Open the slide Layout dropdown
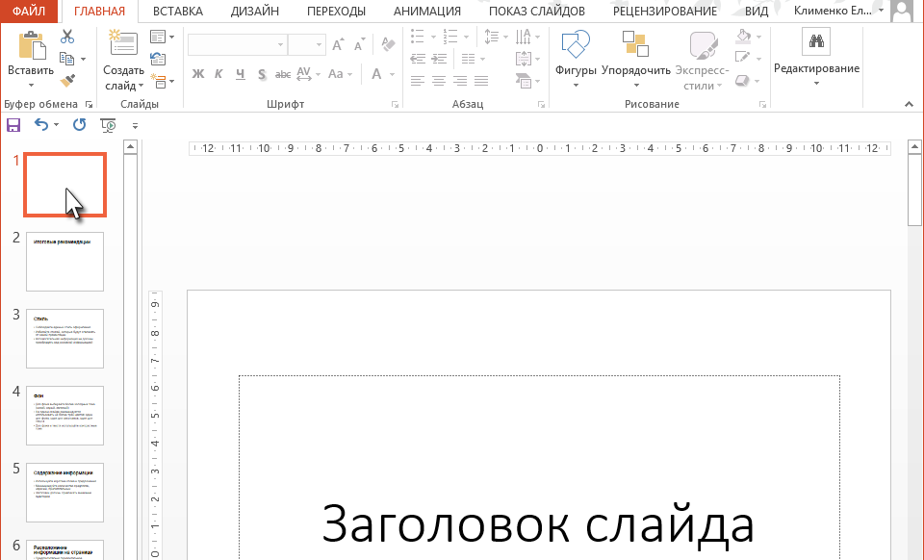 162,38
